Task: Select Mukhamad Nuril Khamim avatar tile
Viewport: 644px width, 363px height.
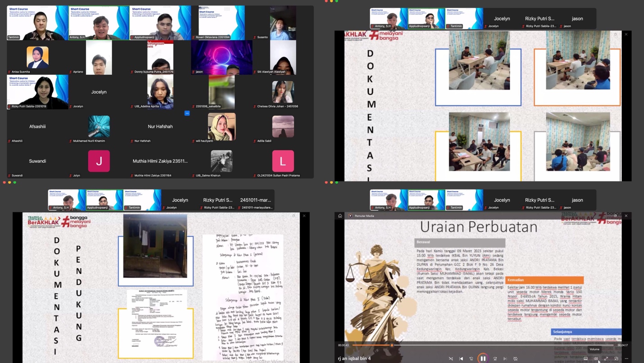Action: [x=99, y=126]
